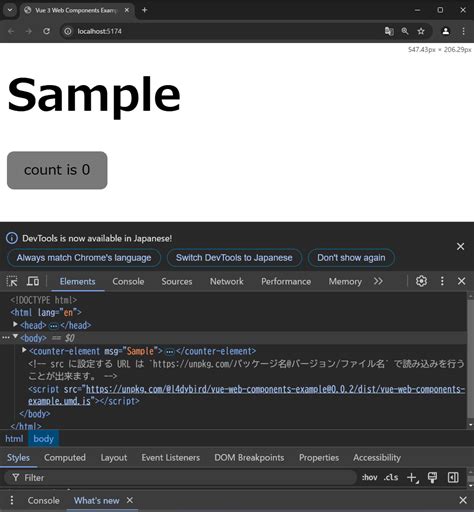Toggle the computed styles sidebar
Screen dimensions: 474x512
(453, 478)
